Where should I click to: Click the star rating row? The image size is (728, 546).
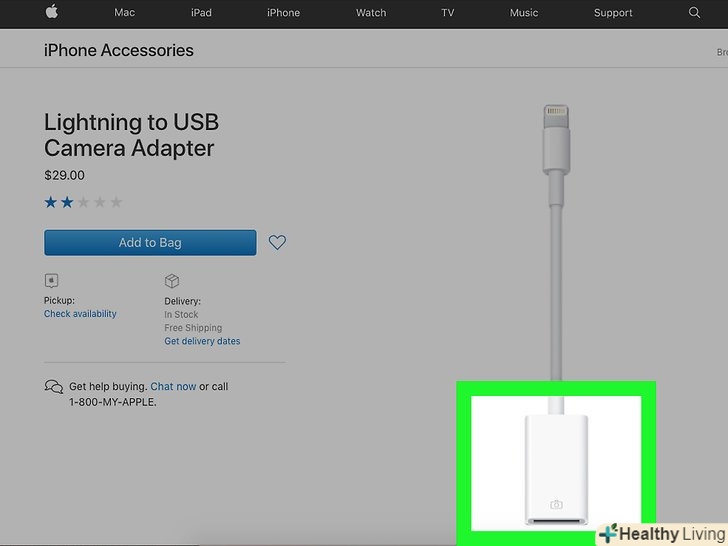[x=83, y=202]
